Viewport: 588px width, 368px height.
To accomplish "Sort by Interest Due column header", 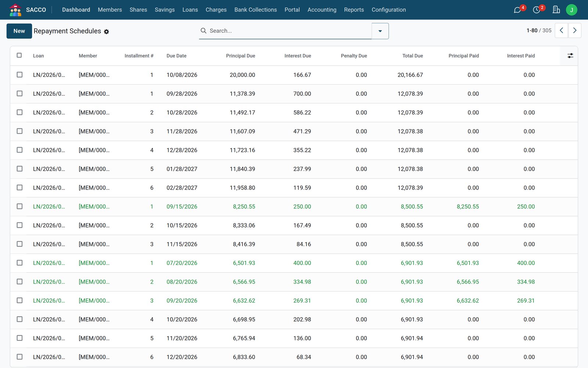I will [298, 56].
